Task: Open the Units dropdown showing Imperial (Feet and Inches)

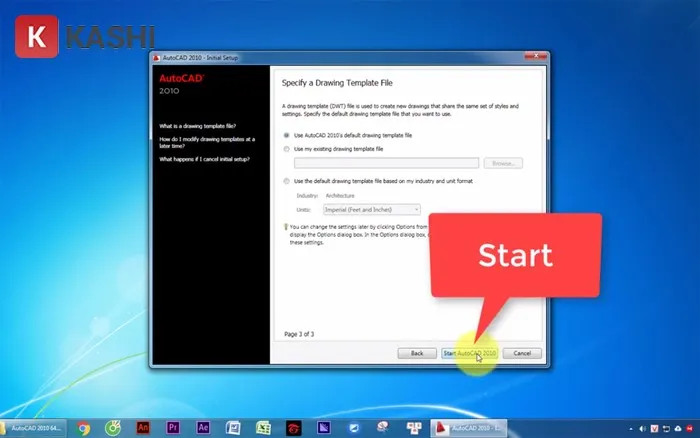Action: (371, 209)
